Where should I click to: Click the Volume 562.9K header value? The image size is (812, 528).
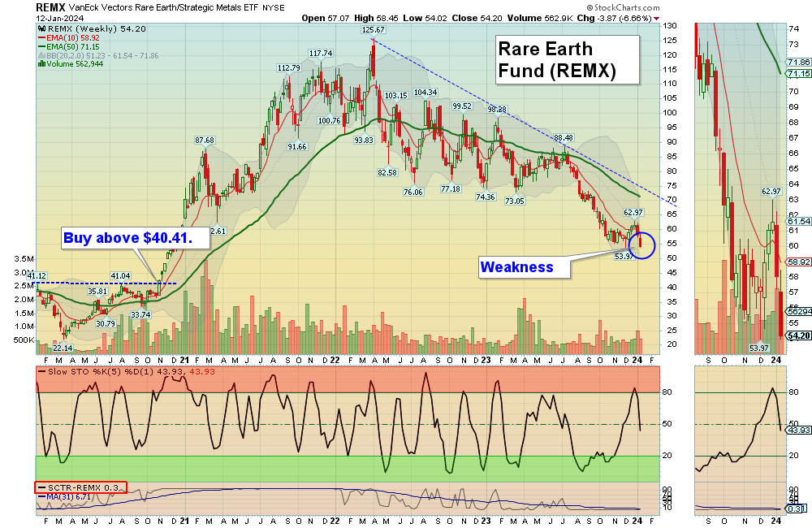[x=540, y=18]
